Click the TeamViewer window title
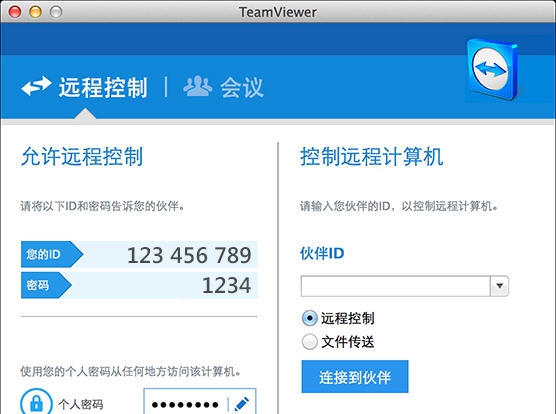The width and height of the screenshot is (556, 414). click(x=278, y=12)
